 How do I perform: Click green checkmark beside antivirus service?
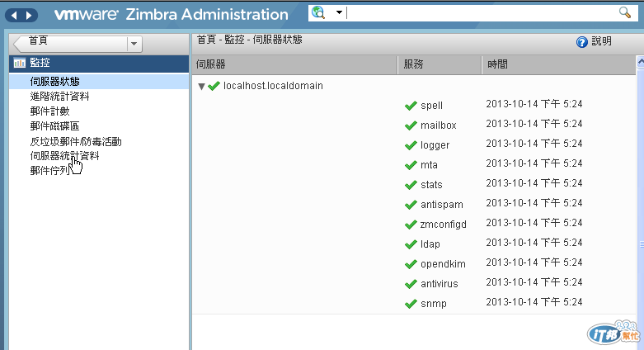pos(410,284)
